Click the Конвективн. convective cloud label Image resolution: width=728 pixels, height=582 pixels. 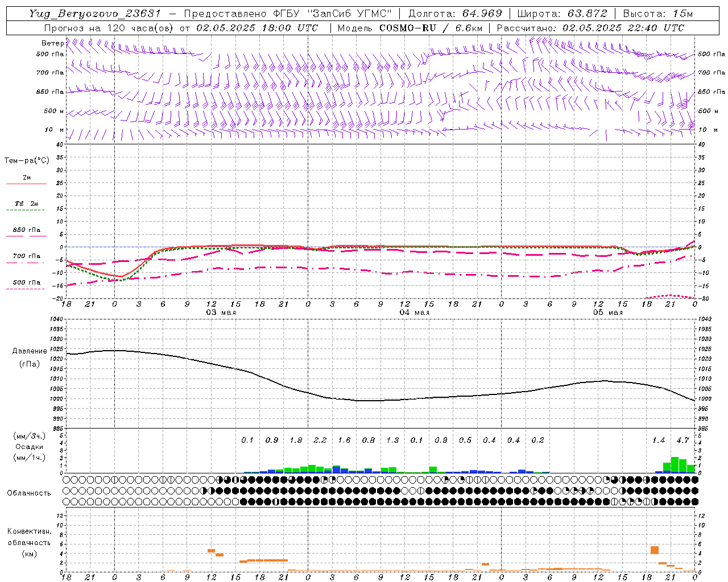pos(29,531)
